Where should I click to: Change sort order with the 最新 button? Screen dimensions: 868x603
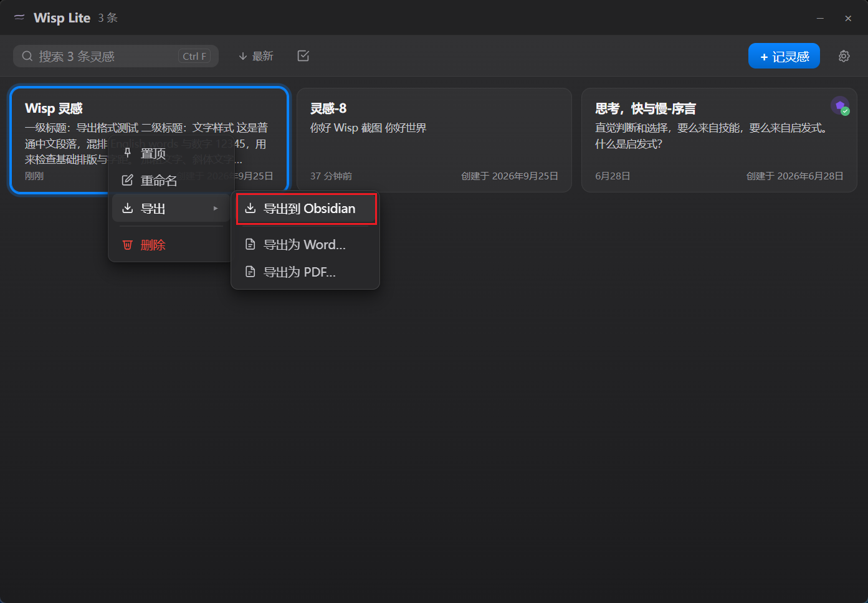point(256,56)
